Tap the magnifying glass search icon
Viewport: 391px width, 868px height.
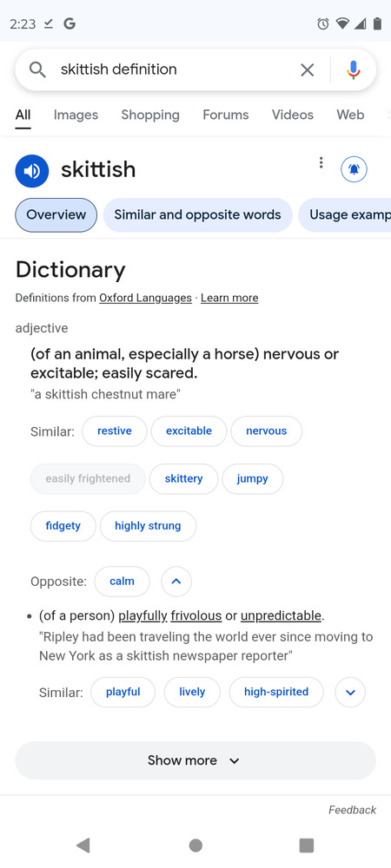37,69
